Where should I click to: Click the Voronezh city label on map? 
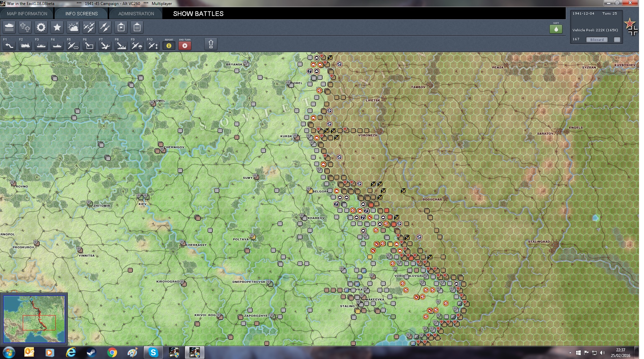coord(367,135)
